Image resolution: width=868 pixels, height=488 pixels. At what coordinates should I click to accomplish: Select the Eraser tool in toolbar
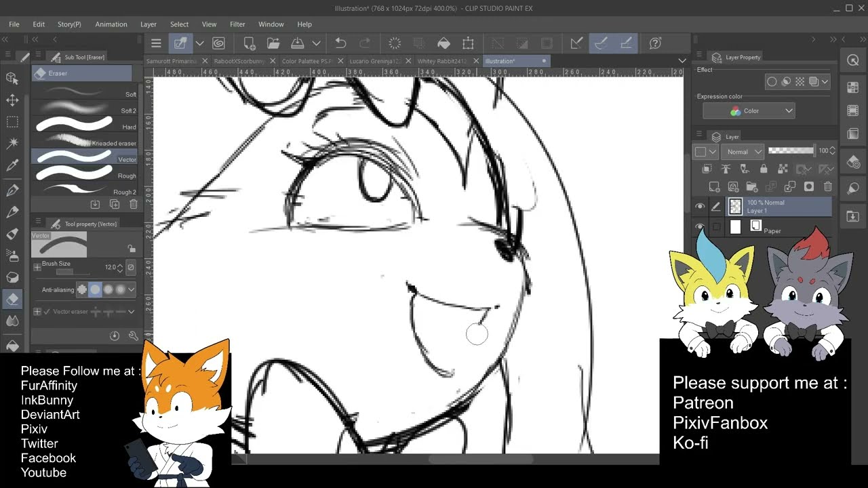12,299
